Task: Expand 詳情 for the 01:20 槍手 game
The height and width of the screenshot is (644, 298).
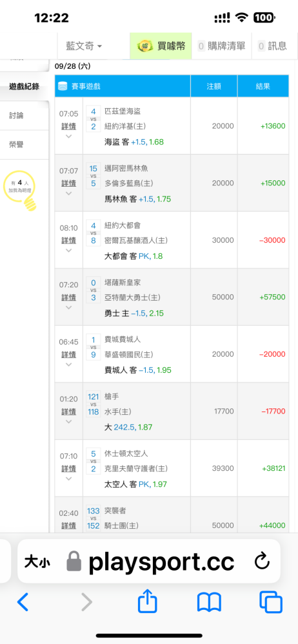Action: click(69, 412)
